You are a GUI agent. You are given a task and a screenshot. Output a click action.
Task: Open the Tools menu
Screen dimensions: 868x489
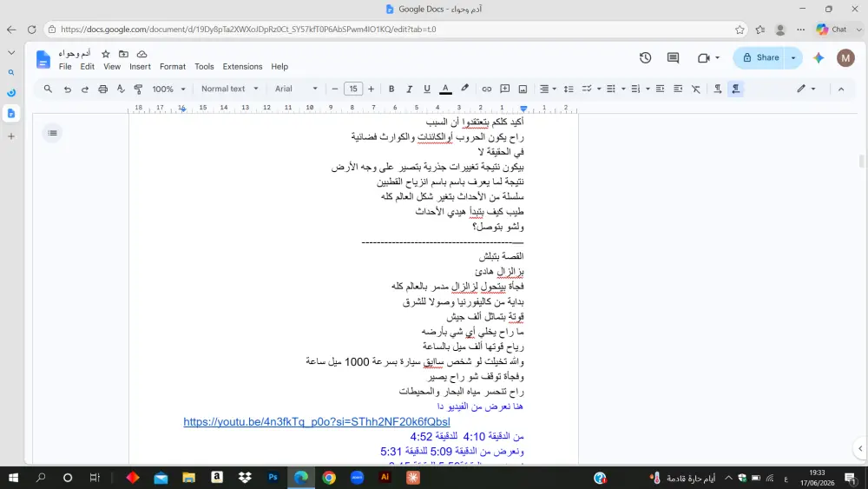[x=204, y=67]
